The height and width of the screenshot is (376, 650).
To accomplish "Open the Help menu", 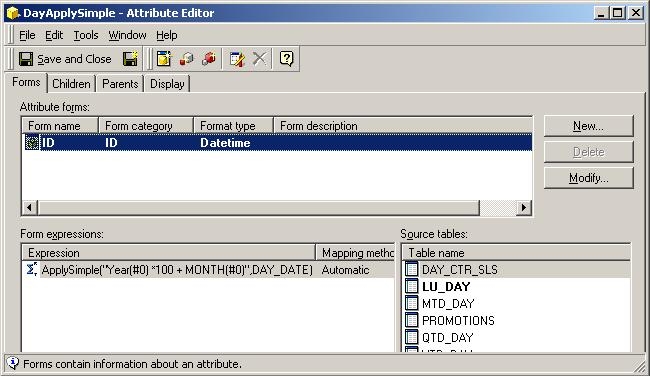I will (167, 35).
